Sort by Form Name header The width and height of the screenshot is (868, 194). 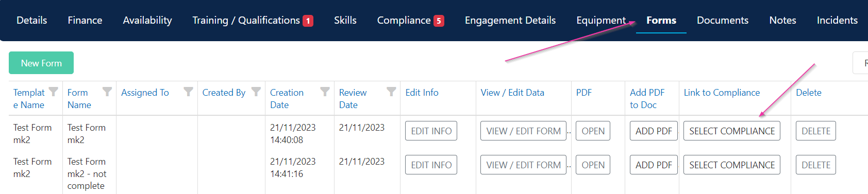coord(79,98)
